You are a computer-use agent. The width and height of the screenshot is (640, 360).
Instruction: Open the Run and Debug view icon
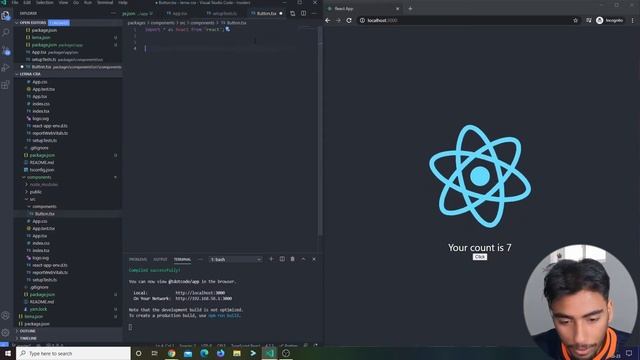[6, 68]
